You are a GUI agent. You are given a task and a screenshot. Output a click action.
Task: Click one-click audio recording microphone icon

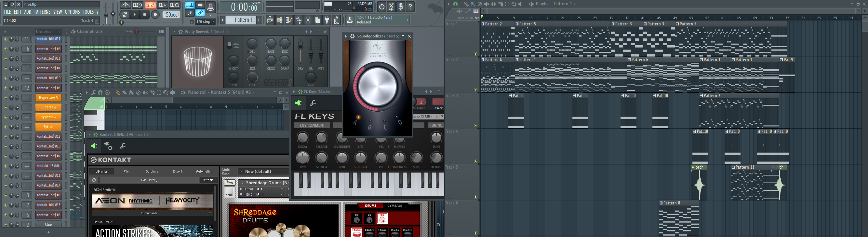401,7
